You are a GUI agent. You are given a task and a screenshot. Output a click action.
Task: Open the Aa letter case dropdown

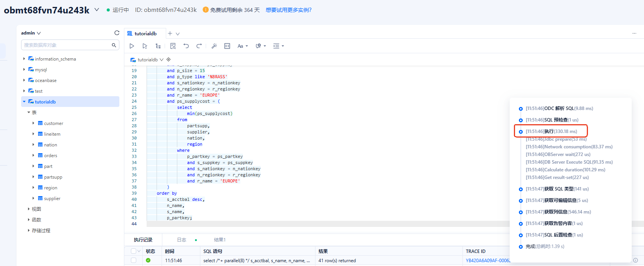243,46
